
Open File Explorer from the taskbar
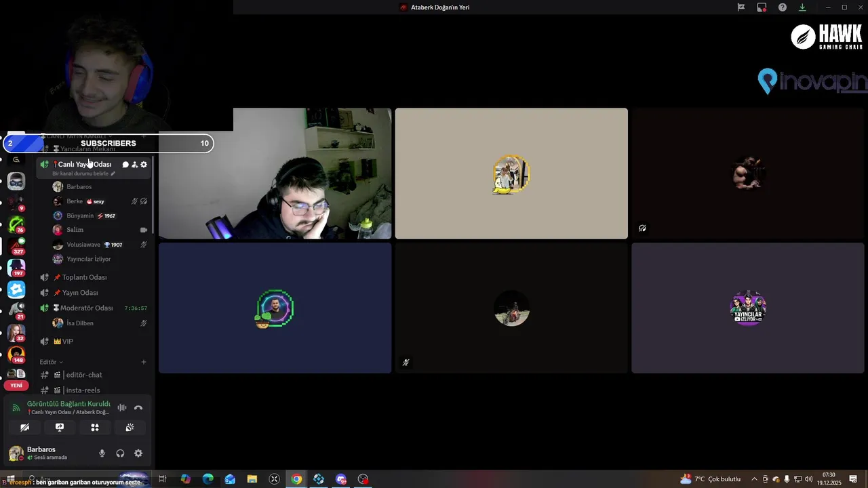pos(252,479)
